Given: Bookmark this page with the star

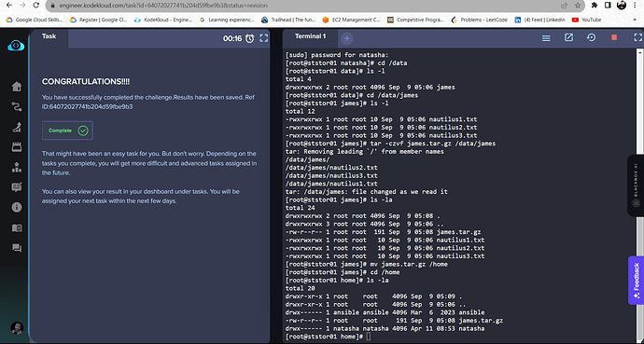Looking at the screenshot, I should tap(578, 6).
